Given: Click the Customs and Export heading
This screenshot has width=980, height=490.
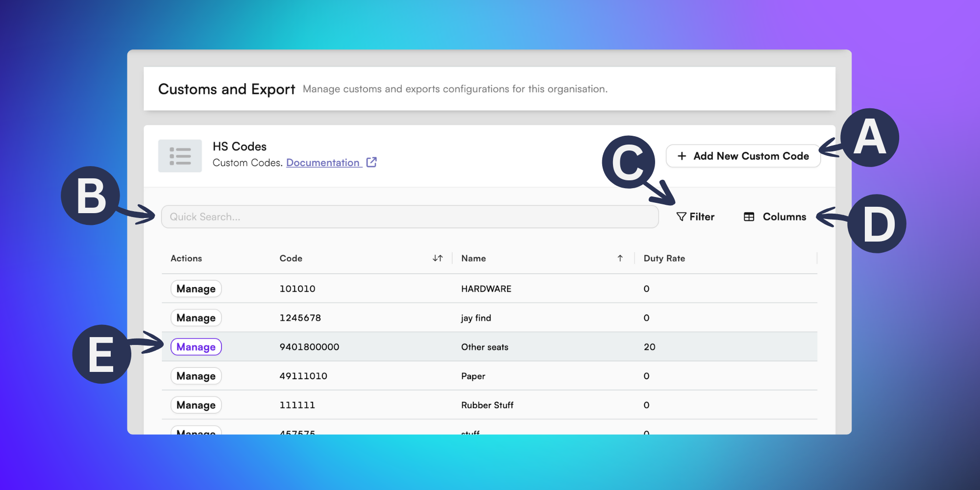Looking at the screenshot, I should tap(226, 89).
